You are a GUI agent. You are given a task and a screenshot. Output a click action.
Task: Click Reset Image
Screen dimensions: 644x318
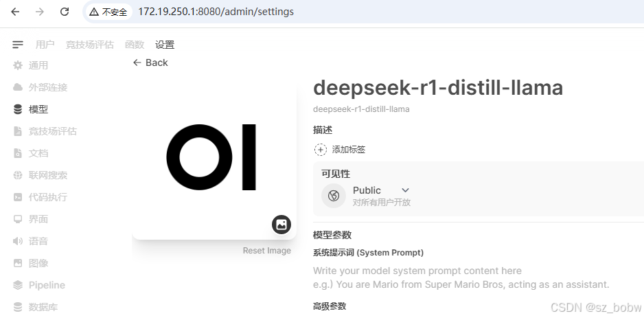[x=266, y=251]
